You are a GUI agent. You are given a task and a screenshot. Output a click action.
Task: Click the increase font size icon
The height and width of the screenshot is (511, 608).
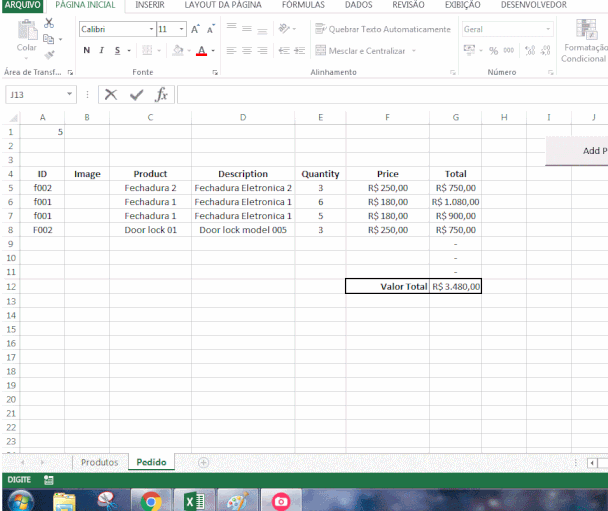click(195, 29)
